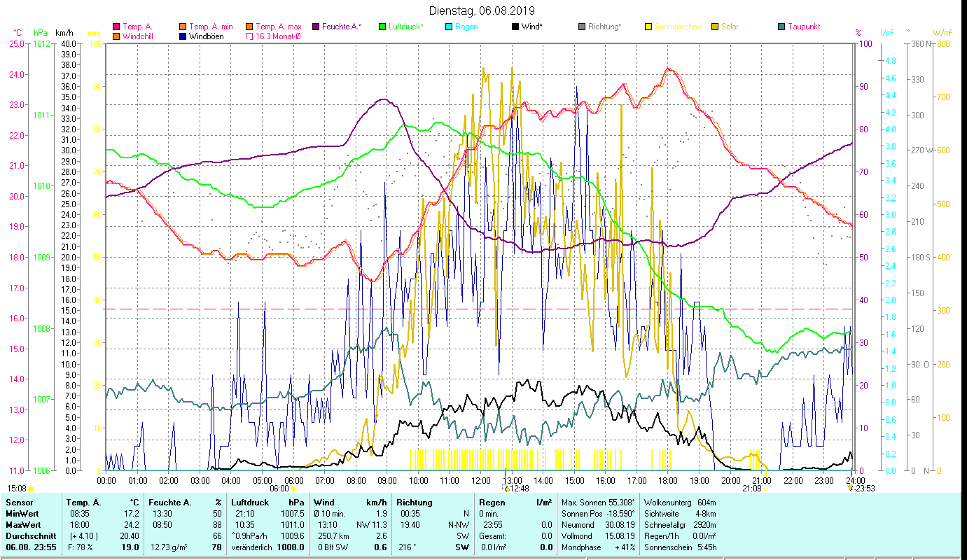Screen dimensions: 967x560
Task: Click the Neumond date 30.08.19
Action: coord(620,525)
